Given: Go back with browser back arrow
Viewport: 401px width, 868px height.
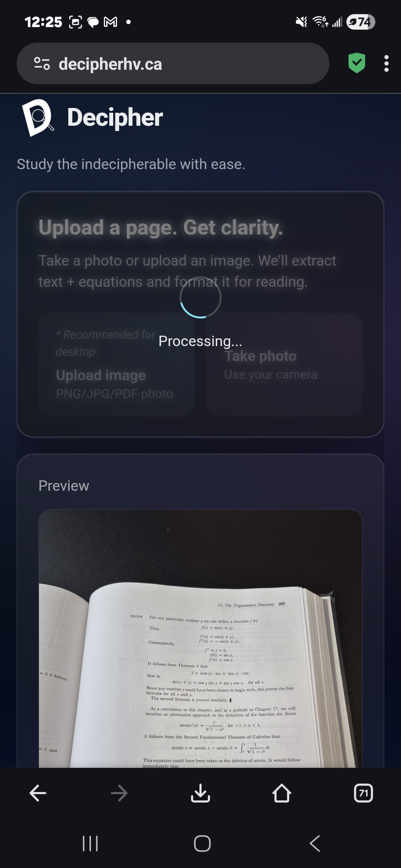Looking at the screenshot, I should pos(38,793).
